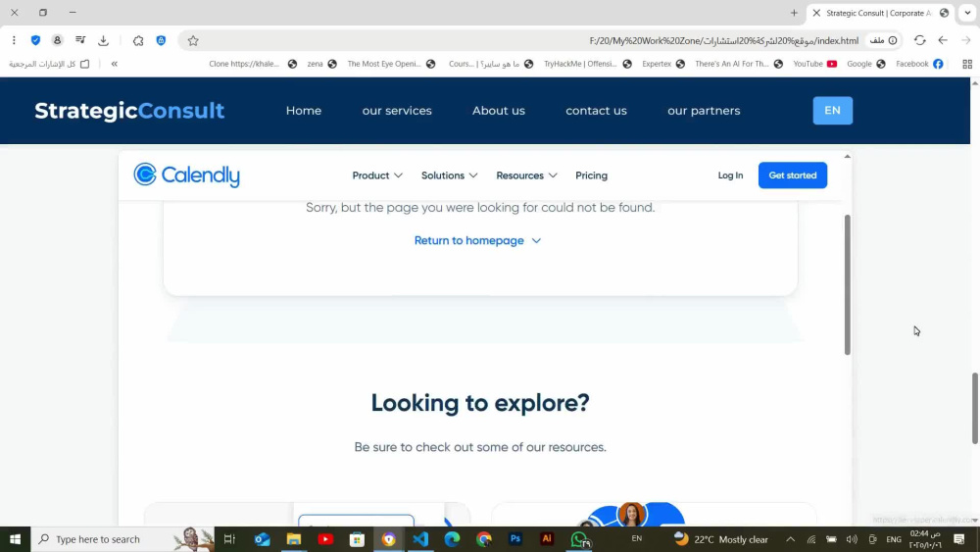Image resolution: width=980 pixels, height=552 pixels.
Task: Open the TryHackMe bookmark
Action: pyautogui.click(x=587, y=64)
